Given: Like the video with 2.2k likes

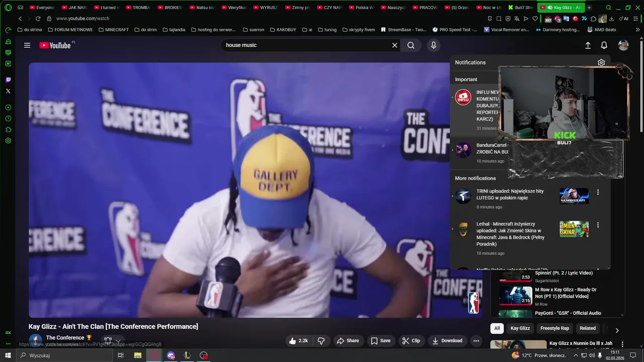Looking at the screenshot, I should pos(299,341).
